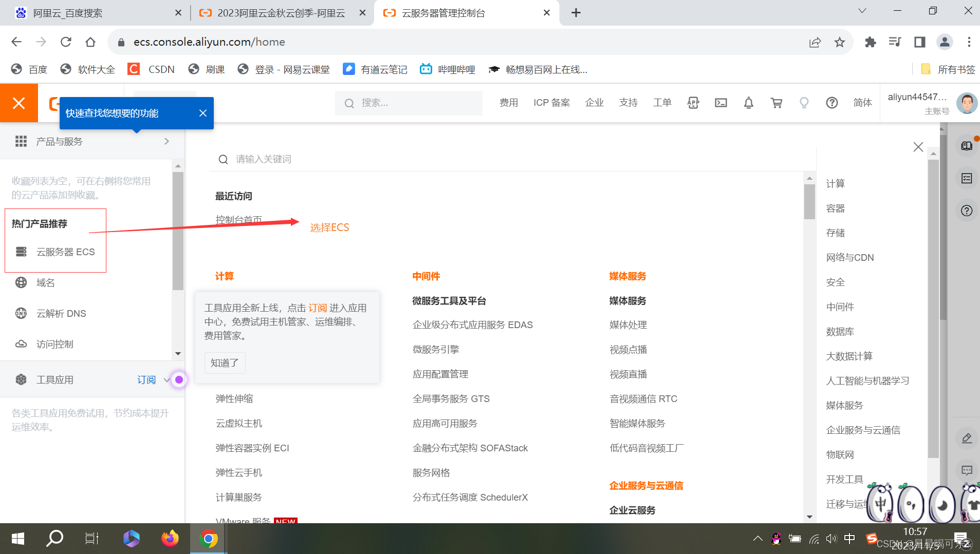
Task: Go to the browser home page
Action: (90, 42)
